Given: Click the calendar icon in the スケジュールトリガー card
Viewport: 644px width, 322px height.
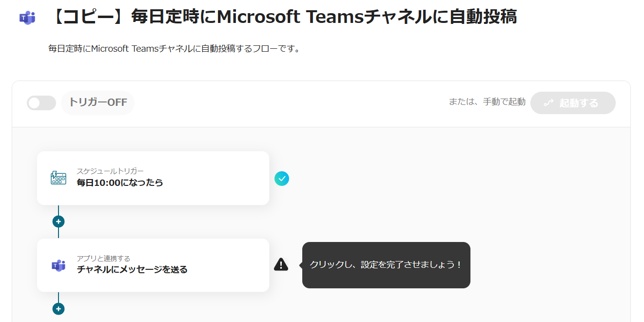Looking at the screenshot, I should click(59, 178).
